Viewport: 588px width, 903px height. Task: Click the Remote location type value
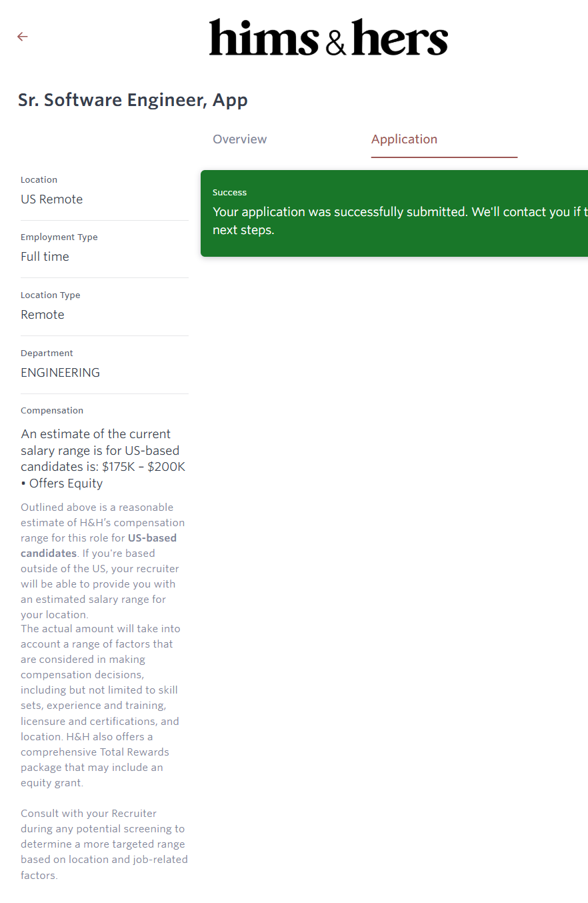(43, 315)
